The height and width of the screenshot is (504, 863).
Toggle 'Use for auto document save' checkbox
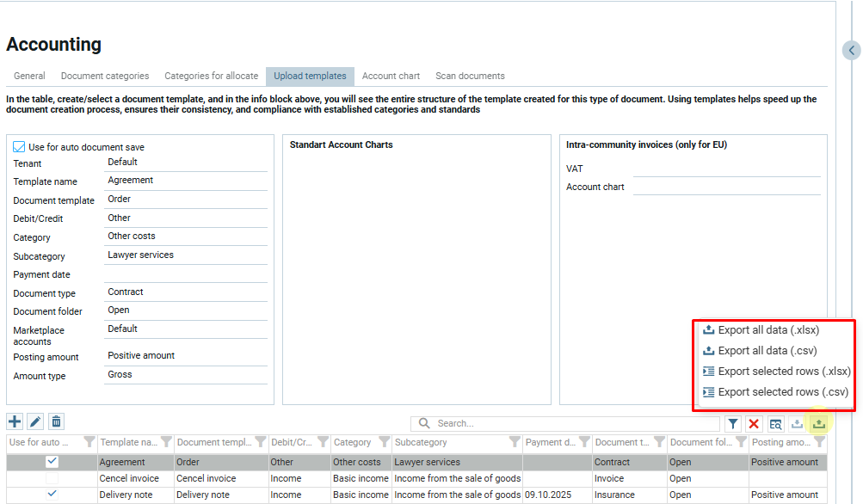pos(19,147)
